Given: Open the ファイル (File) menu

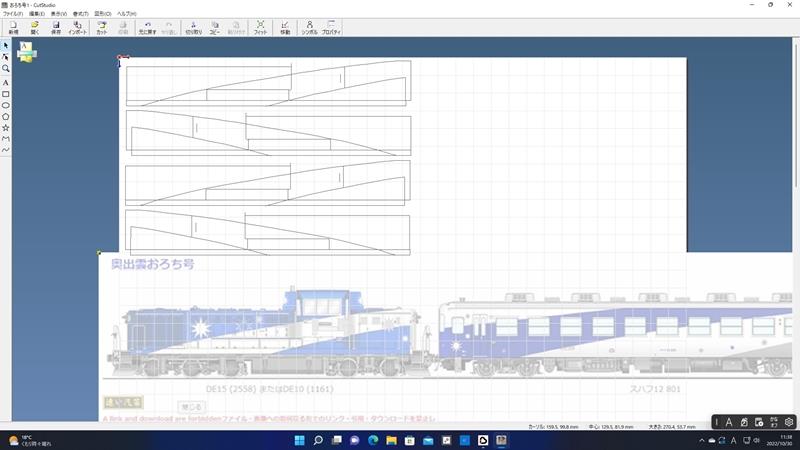Looking at the screenshot, I should click(x=13, y=14).
